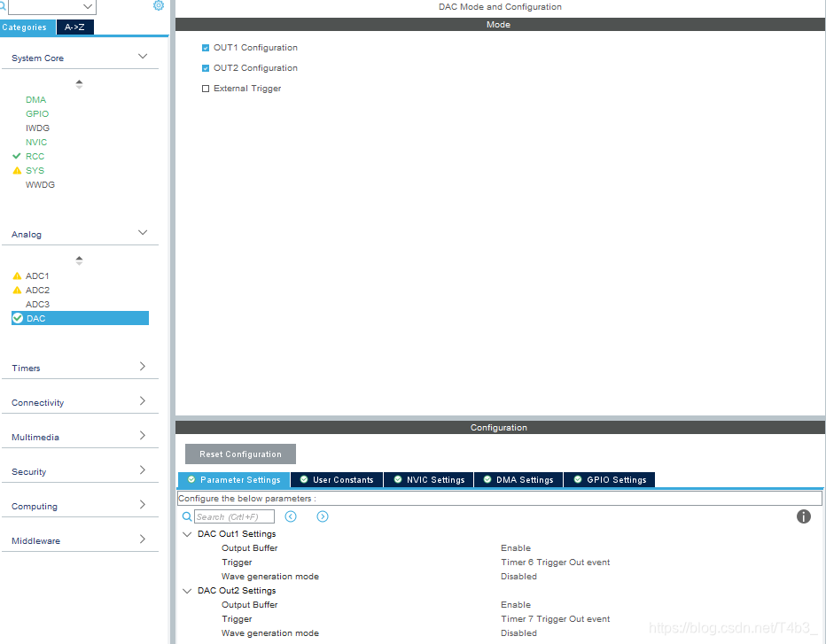Collapse the Analog category

click(x=142, y=233)
